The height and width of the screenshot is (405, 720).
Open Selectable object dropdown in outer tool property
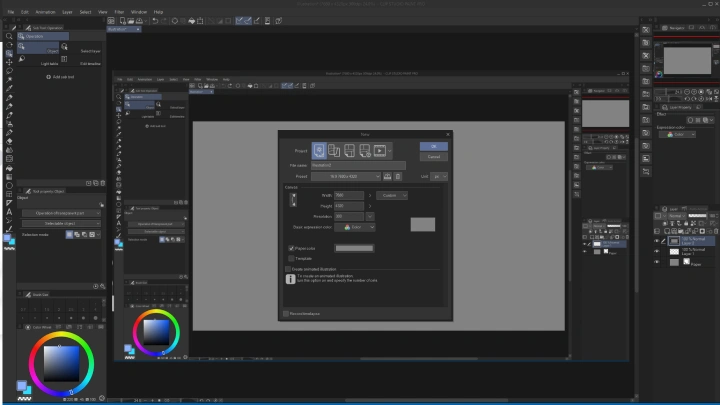point(61,223)
